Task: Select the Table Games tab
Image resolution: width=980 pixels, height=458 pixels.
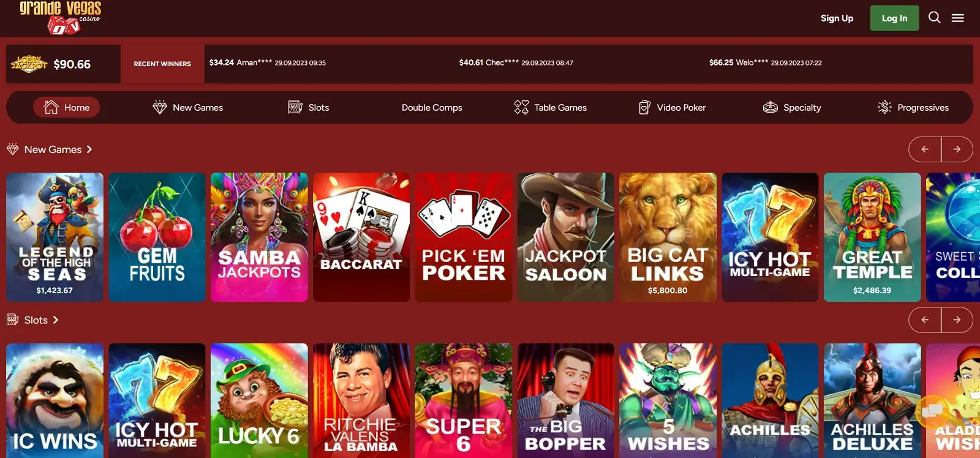Action: tap(550, 107)
